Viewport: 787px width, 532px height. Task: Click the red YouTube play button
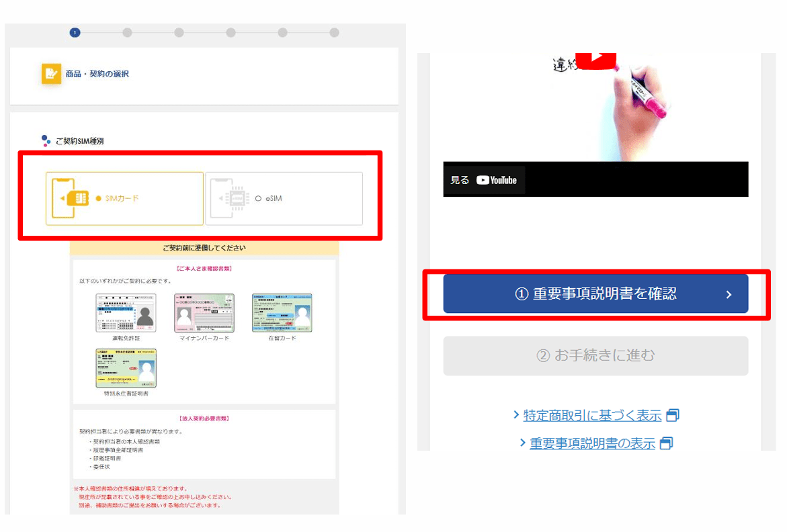coord(595,59)
